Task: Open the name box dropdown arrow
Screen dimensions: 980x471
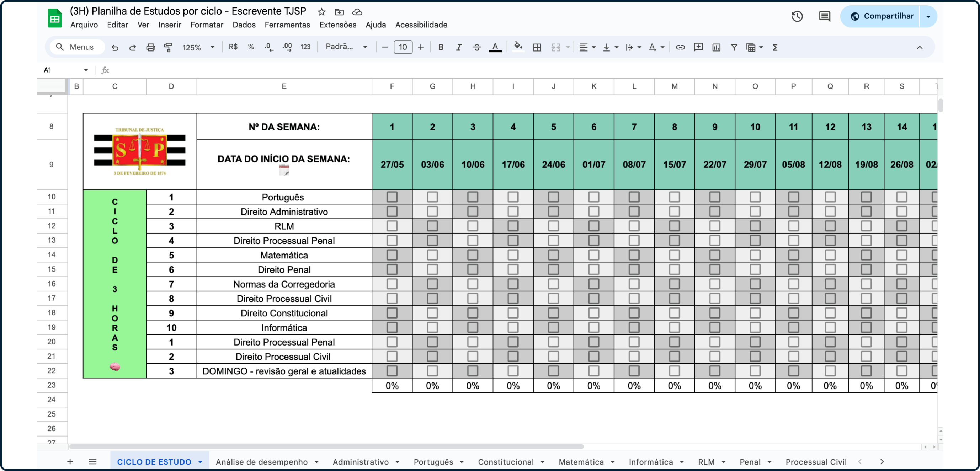Action: coord(86,70)
